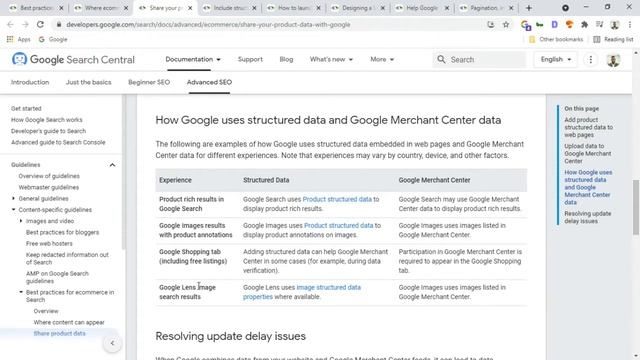Close the 'Pagination' tab
The image size is (640, 360).
point(511,8)
